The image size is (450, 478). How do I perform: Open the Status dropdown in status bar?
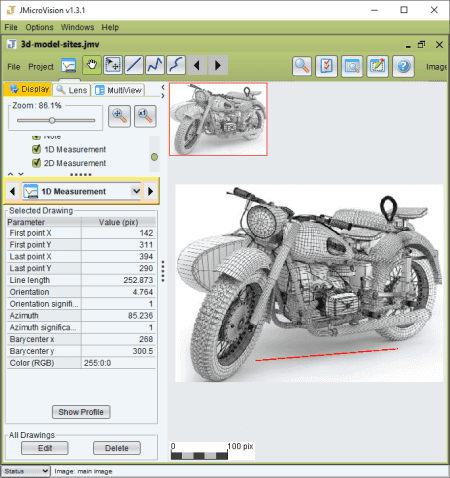pyautogui.click(x=26, y=471)
